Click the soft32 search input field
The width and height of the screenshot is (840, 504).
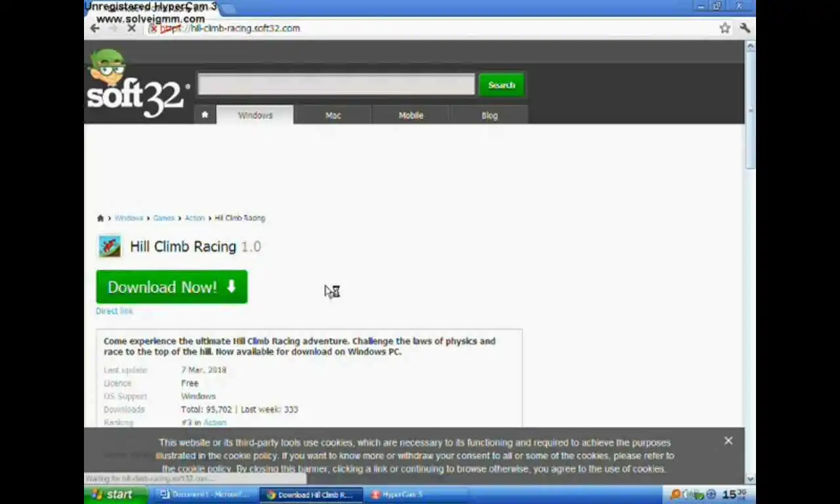336,85
